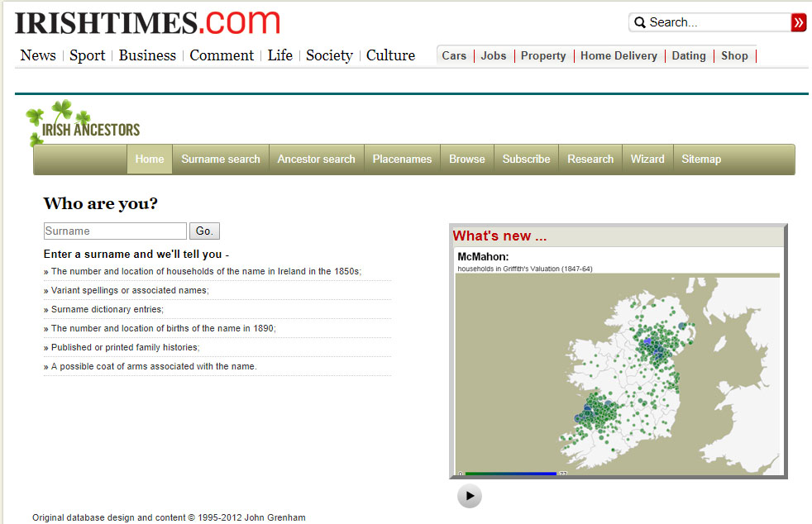Select the Subscribe tab
The width and height of the screenshot is (812, 524).
(x=526, y=159)
